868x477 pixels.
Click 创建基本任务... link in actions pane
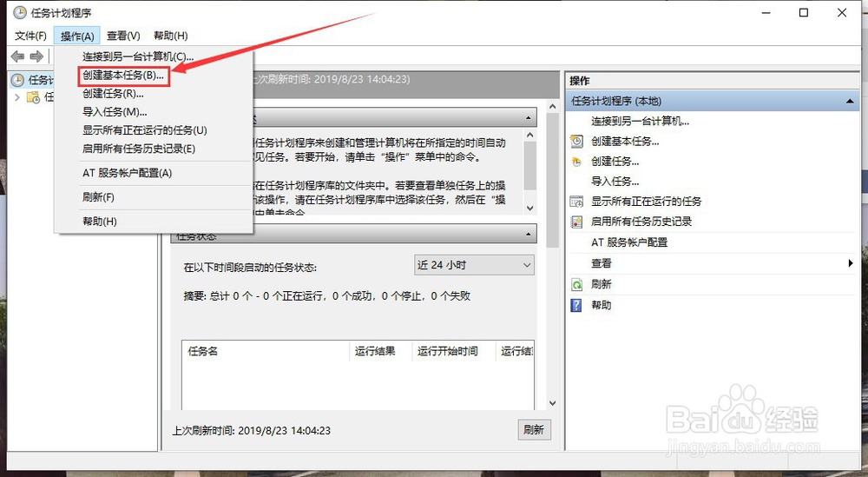(625, 142)
